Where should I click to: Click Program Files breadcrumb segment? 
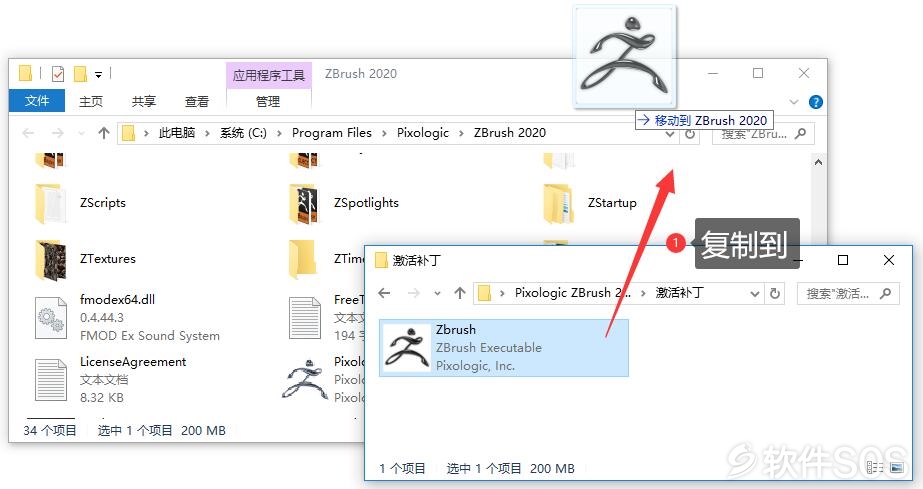[331, 133]
